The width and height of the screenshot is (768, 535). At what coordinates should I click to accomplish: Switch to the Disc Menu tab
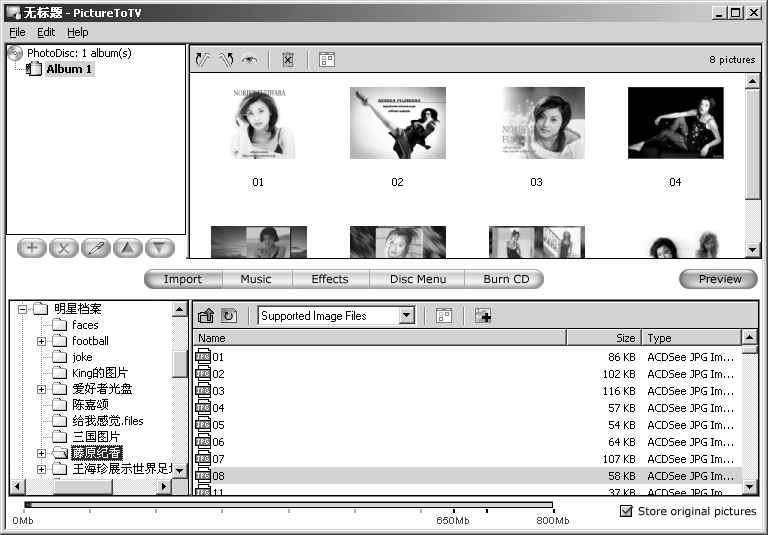point(418,279)
